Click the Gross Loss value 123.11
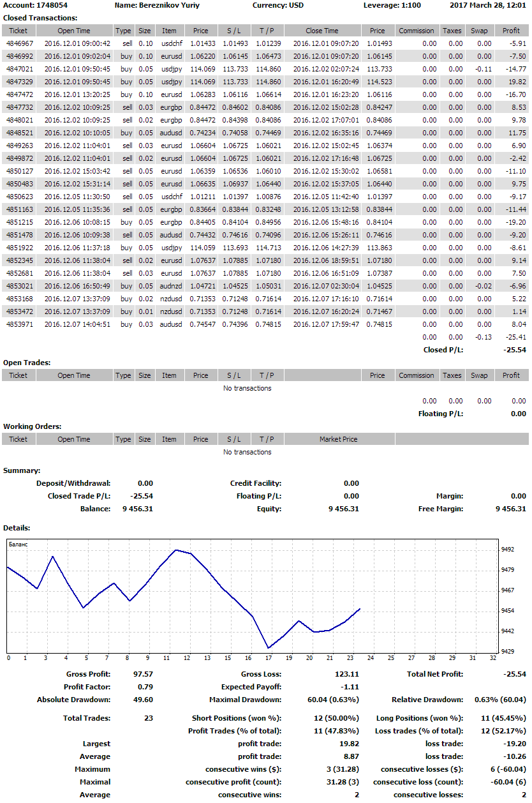Screen dimensions: 532x803 coord(346,674)
